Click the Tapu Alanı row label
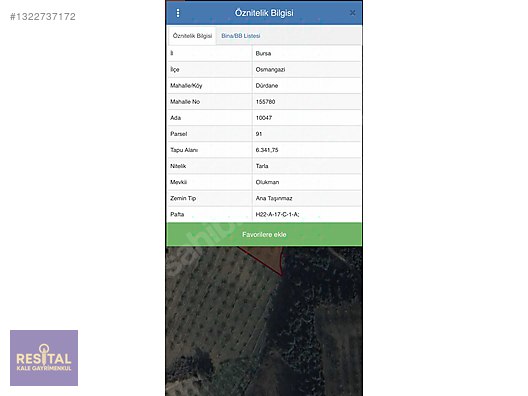The height and width of the screenshot is (396, 528). tap(184, 150)
